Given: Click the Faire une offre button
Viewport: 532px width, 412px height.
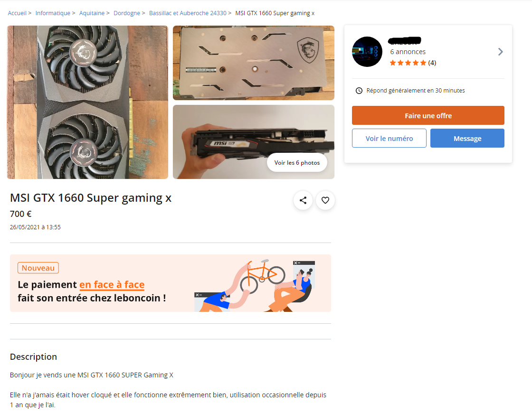Looking at the screenshot, I should pos(428,115).
